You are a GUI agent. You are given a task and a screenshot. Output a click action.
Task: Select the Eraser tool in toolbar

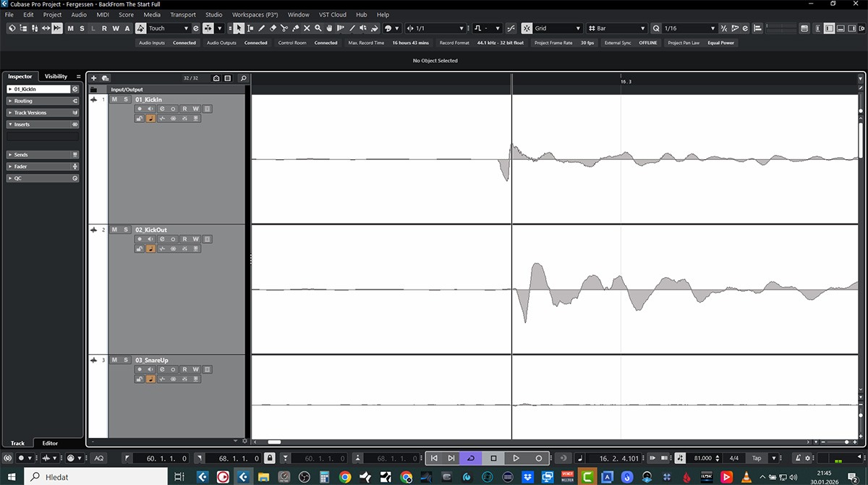coord(273,28)
